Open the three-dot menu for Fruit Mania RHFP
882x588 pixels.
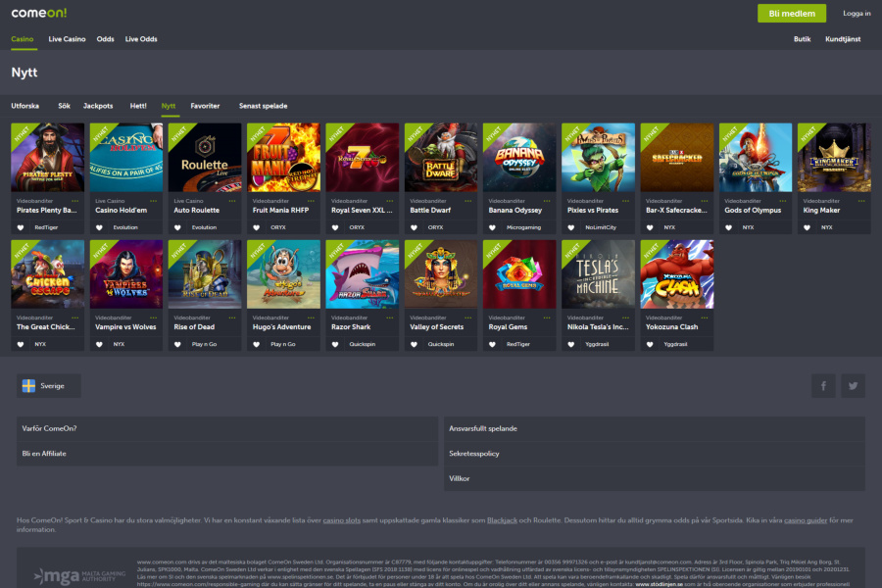311,201
